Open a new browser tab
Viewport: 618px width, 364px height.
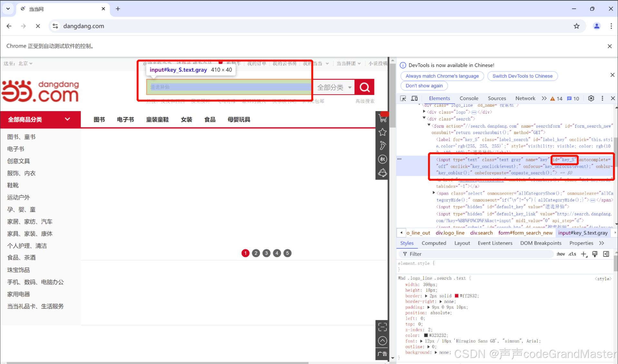(118, 9)
